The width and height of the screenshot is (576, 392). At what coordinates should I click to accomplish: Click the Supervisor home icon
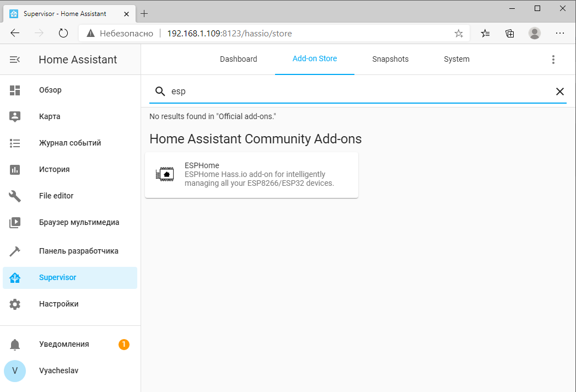click(x=15, y=278)
